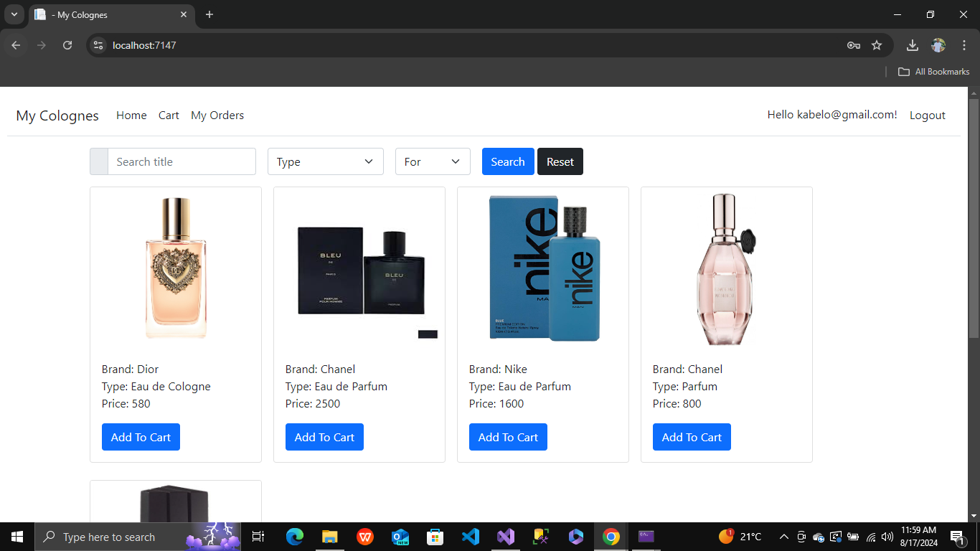This screenshot has width=980, height=551.
Task: Click the Search button
Action: tap(508, 161)
